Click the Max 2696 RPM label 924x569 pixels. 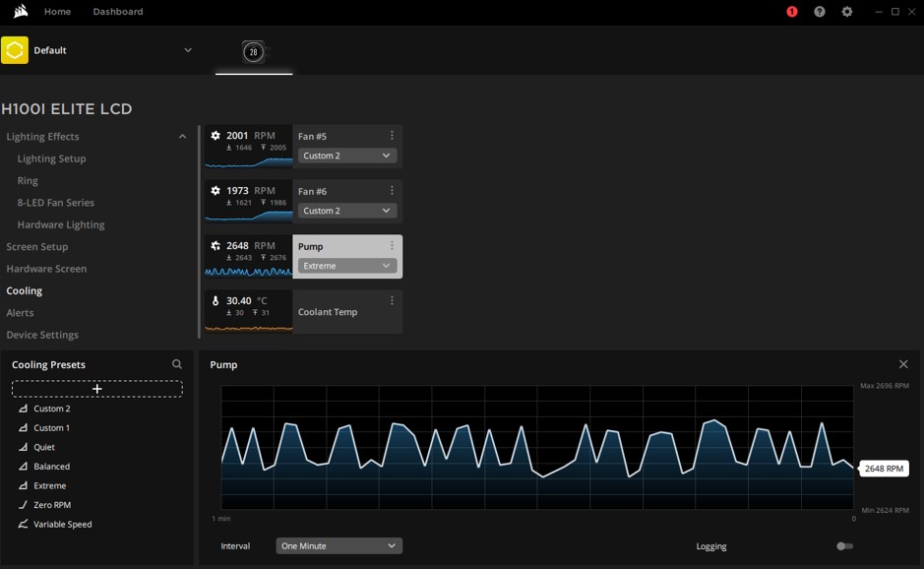884,386
